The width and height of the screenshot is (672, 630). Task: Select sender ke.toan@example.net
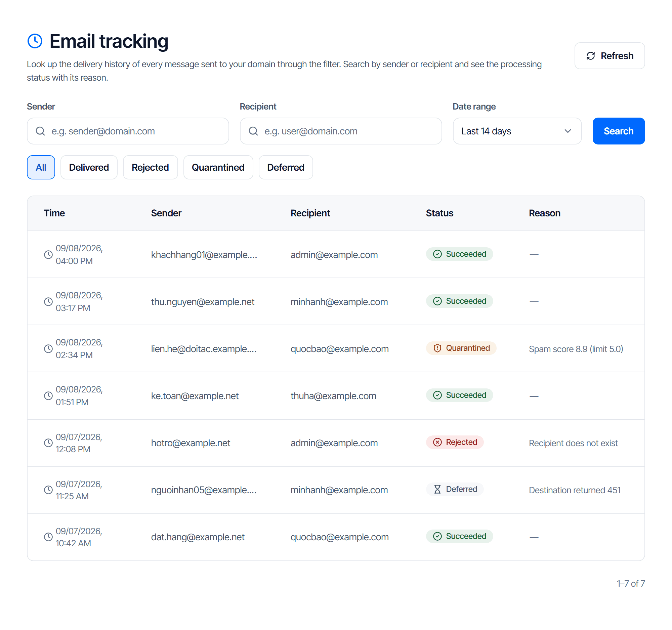coord(195,396)
